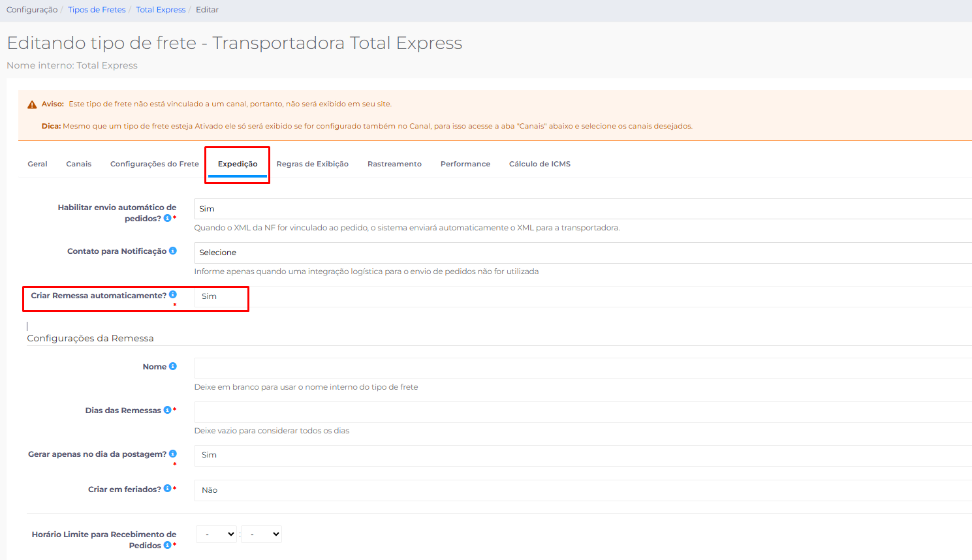This screenshot has height=560, width=972.
Task: Switch to the Geral tab
Action: click(x=37, y=164)
